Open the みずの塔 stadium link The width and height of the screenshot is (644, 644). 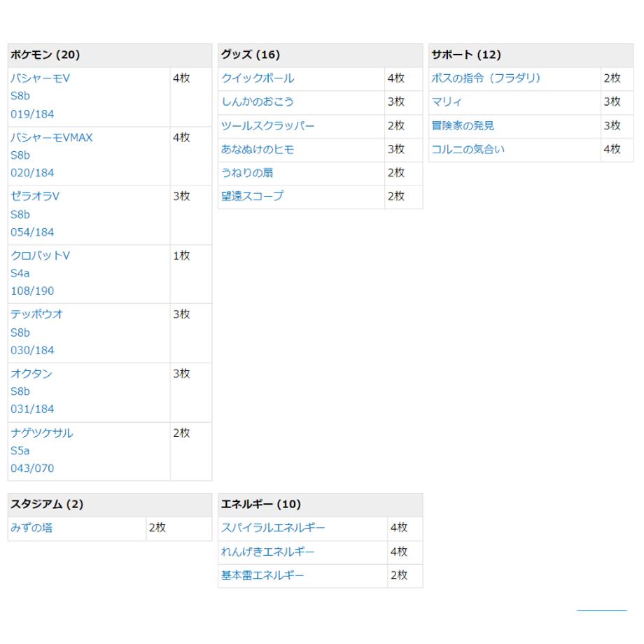click(x=31, y=527)
